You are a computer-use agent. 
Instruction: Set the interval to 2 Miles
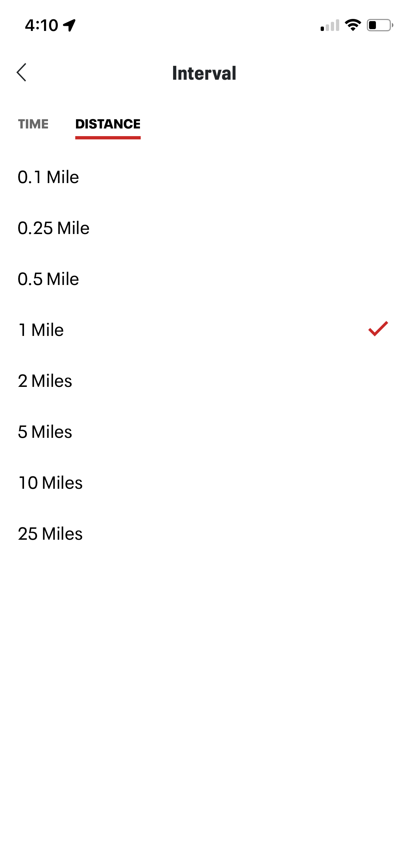click(x=45, y=381)
